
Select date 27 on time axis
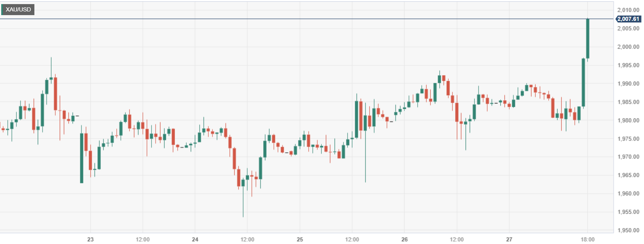[509, 239]
